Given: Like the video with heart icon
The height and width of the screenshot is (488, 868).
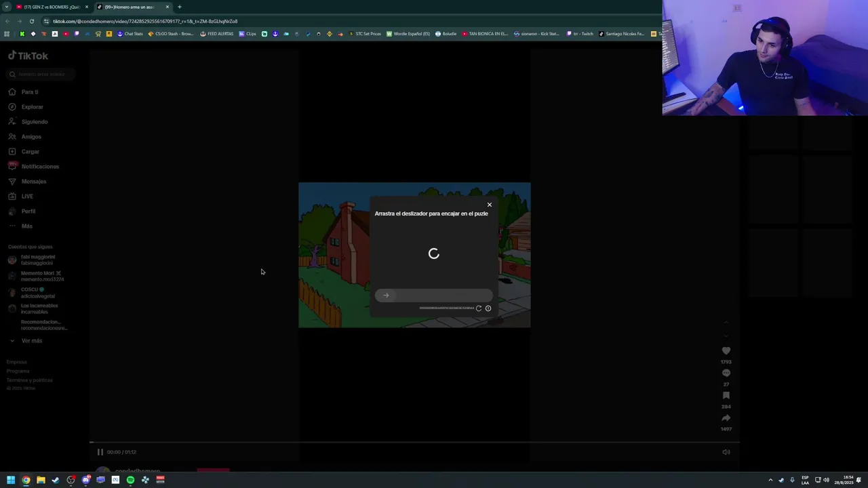Looking at the screenshot, I should [x=726, y=351].
